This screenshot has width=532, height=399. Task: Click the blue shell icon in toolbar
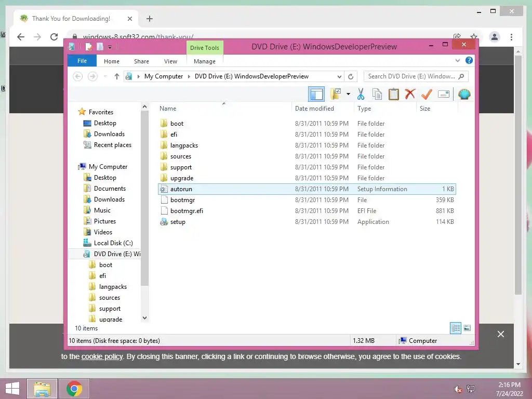464,94
